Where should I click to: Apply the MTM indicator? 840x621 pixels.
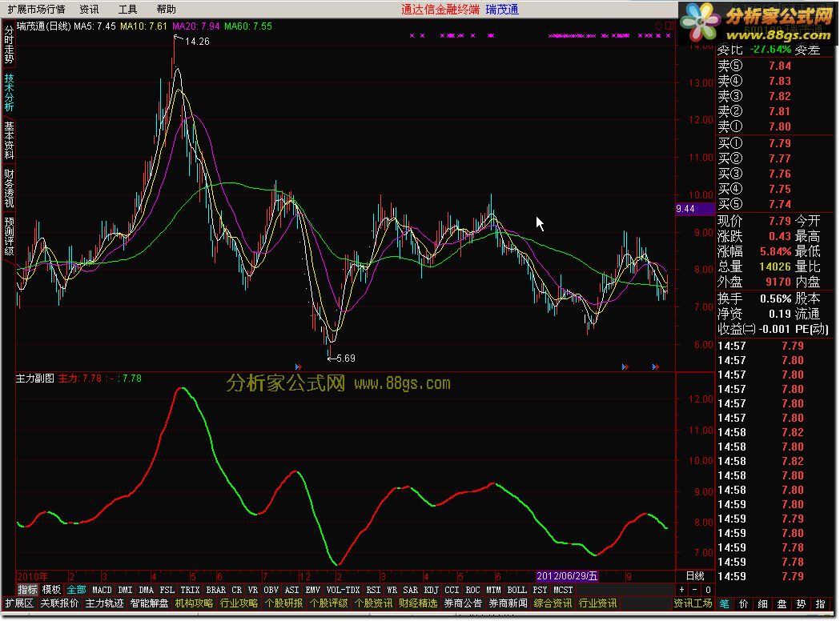click(x=493, y=590)
